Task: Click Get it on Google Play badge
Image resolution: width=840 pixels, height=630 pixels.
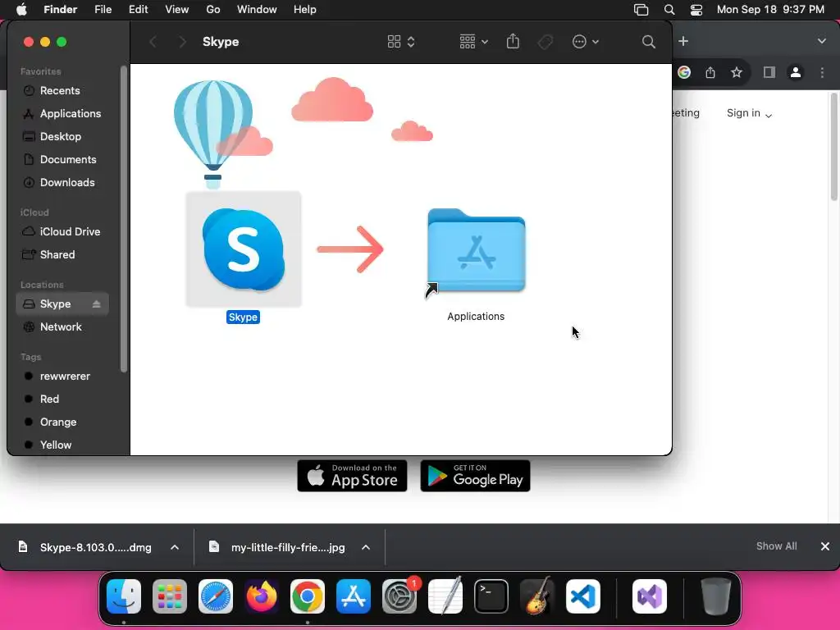Action: (475, 476)
